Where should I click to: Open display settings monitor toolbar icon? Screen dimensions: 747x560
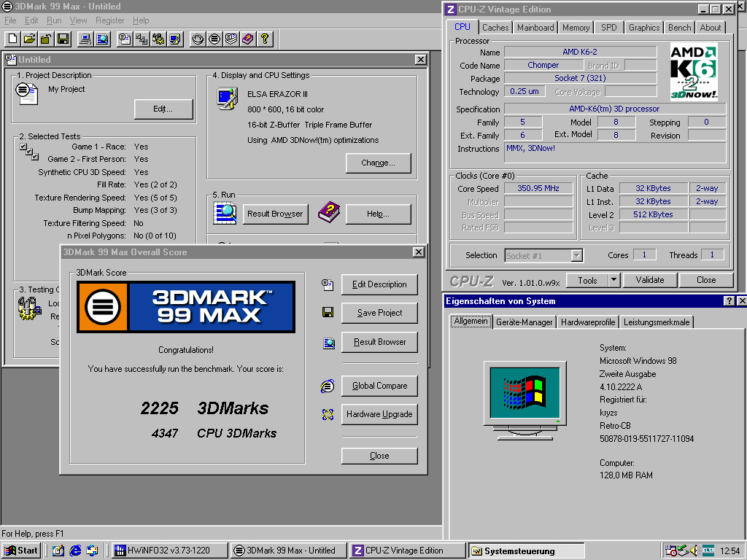(175, 39)
